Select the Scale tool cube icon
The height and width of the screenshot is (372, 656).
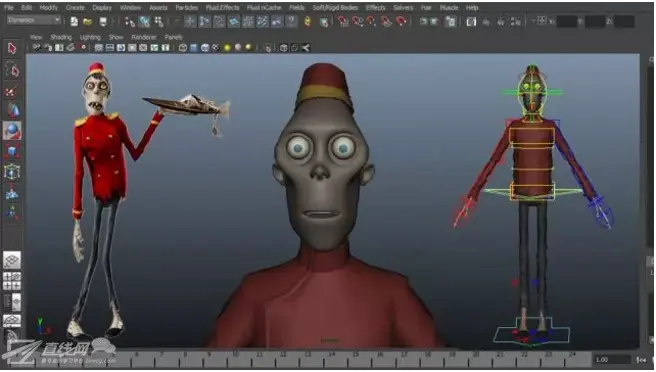coord(12,151)
